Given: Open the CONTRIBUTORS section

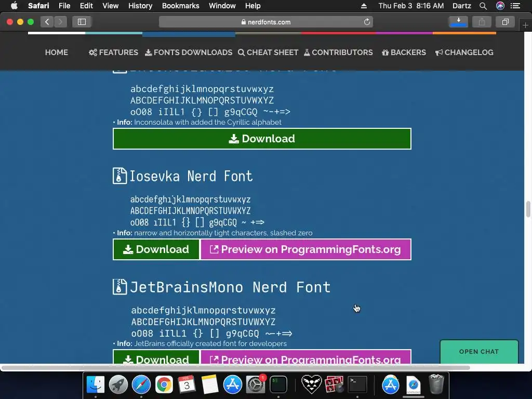Looking at the screenshot, I should coord(338,52).
